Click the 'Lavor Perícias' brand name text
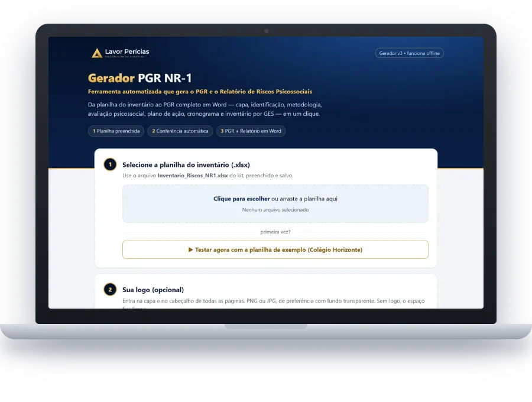Image resolution: width=532 pixels, height=402 pixels. click(127, 51)
